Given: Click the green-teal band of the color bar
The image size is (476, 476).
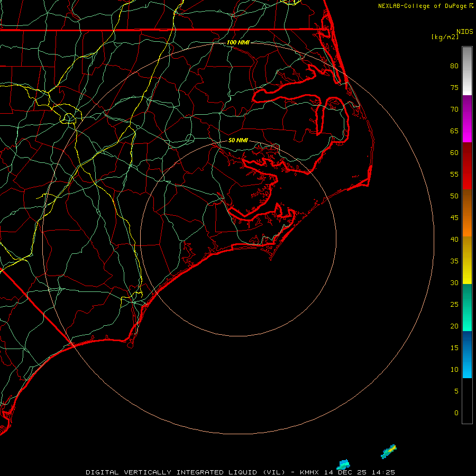Looking at the screenshot, I should click(x=467, y=307).
